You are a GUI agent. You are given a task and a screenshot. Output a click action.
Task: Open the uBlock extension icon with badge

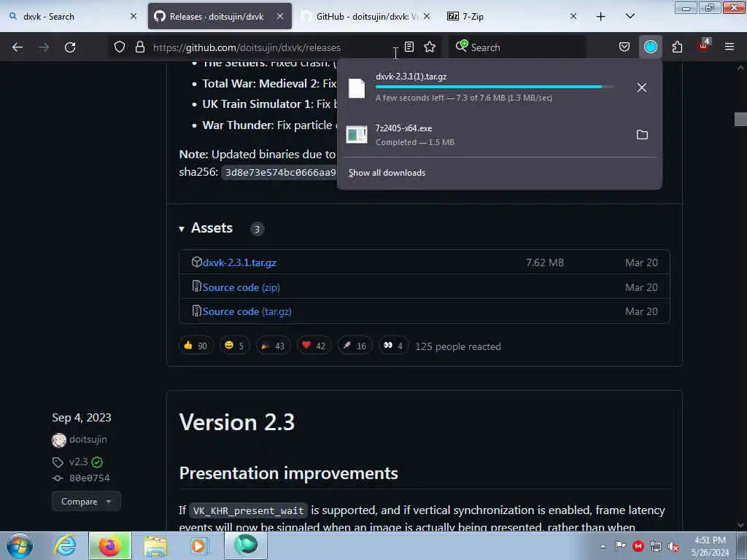704,46
